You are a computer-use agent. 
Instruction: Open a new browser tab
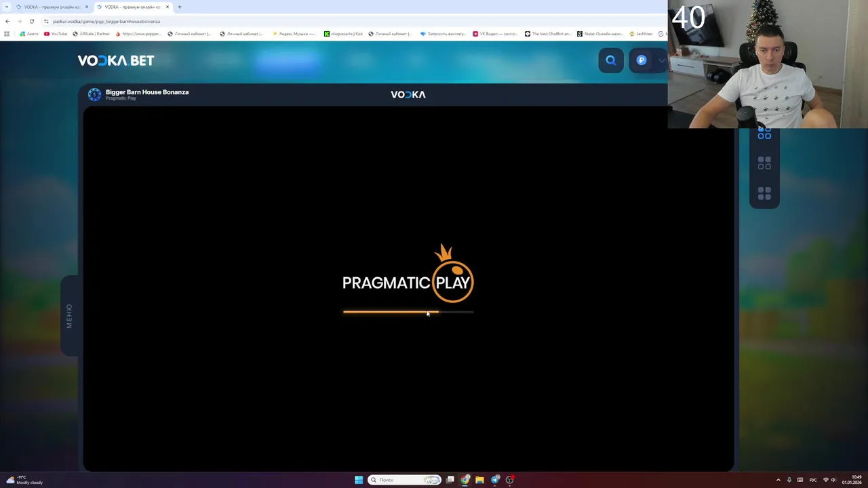(x=180, y=7)
